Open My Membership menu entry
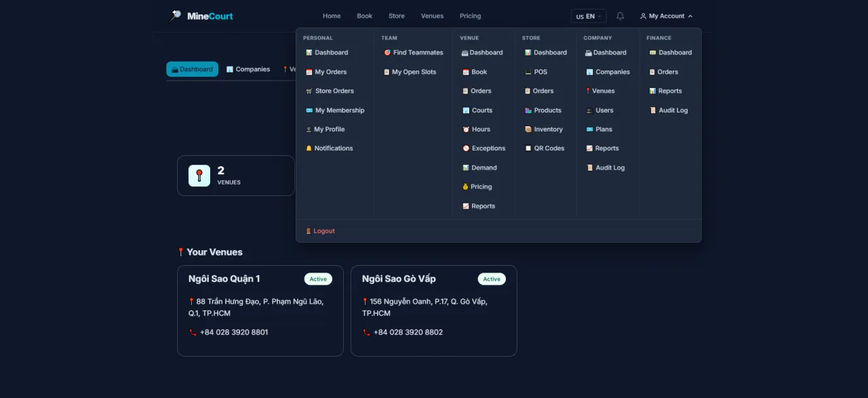This screenshot has height=398, width=868. [335, 111]
